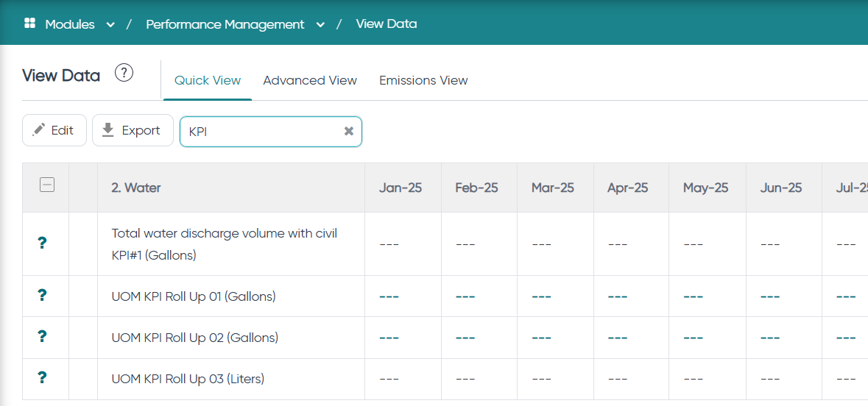Clear the KPI search with X icon

click(x=349, y=131)
